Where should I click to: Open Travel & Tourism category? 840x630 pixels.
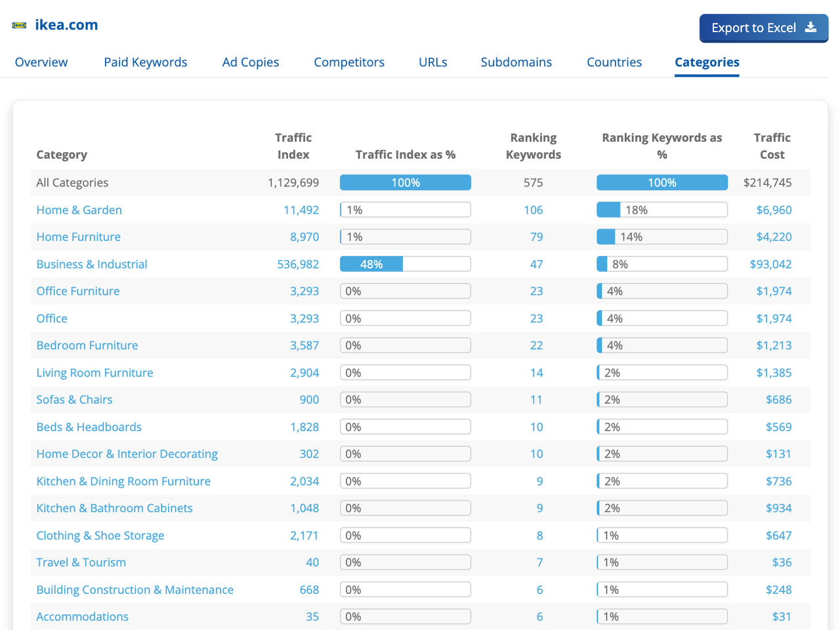81,562
